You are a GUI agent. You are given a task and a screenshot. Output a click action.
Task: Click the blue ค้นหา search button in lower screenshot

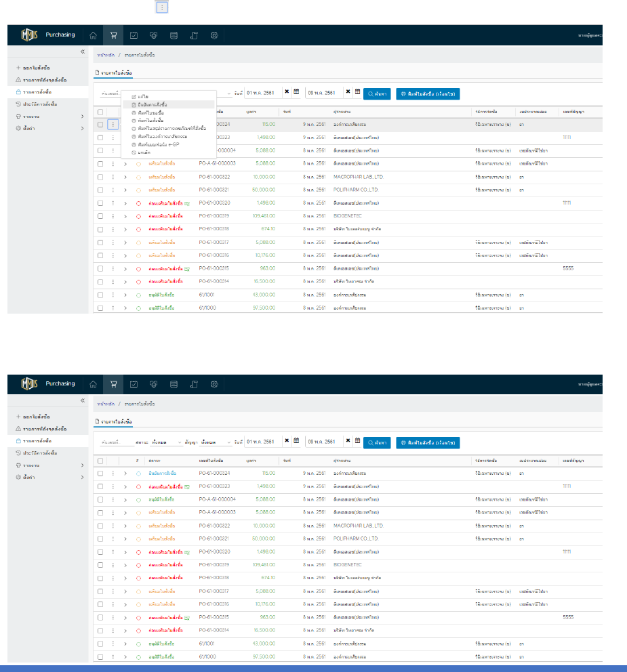[x=377, y=443]
